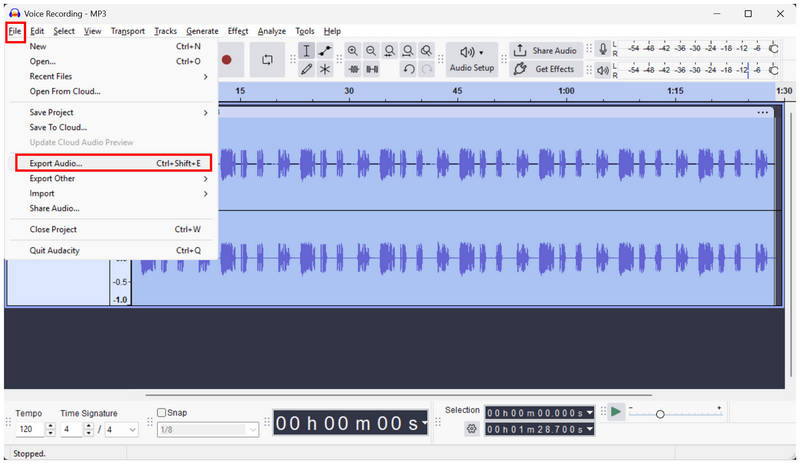Expand Save Project submenu
Screen dimensions: 800x464
click(x=113, y=112)
